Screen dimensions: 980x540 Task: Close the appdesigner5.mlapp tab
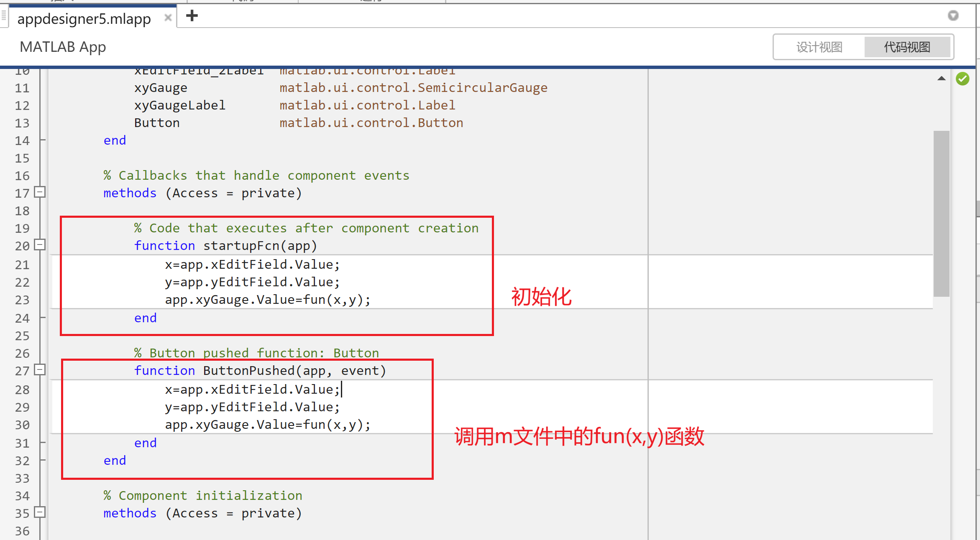tap(168, 18)
